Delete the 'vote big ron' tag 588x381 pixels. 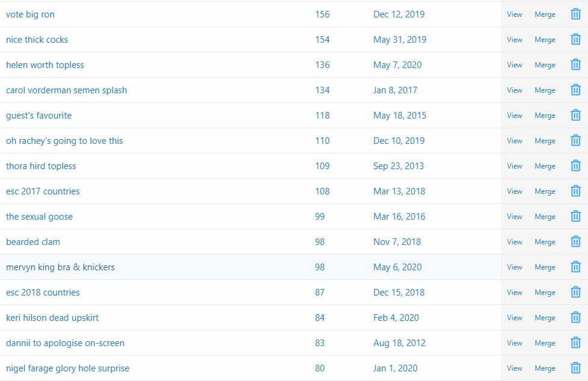575,14
